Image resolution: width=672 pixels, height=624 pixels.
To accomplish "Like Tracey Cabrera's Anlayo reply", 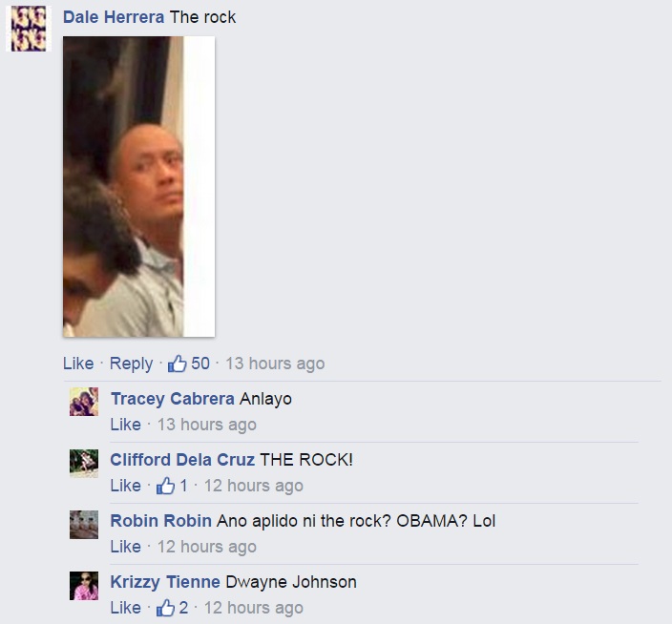I will coord(126,425).
